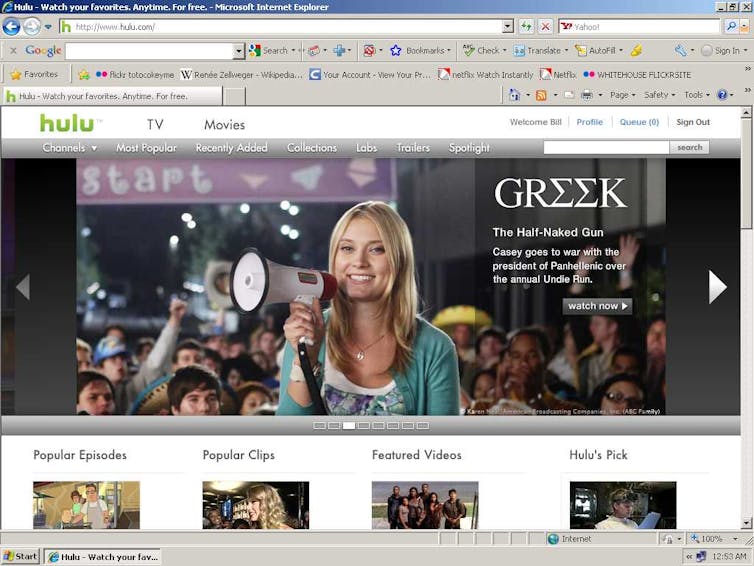Viewport: 754px width, 566px height.
Task: Open the Page menu
Action: [x=623, y=95]
